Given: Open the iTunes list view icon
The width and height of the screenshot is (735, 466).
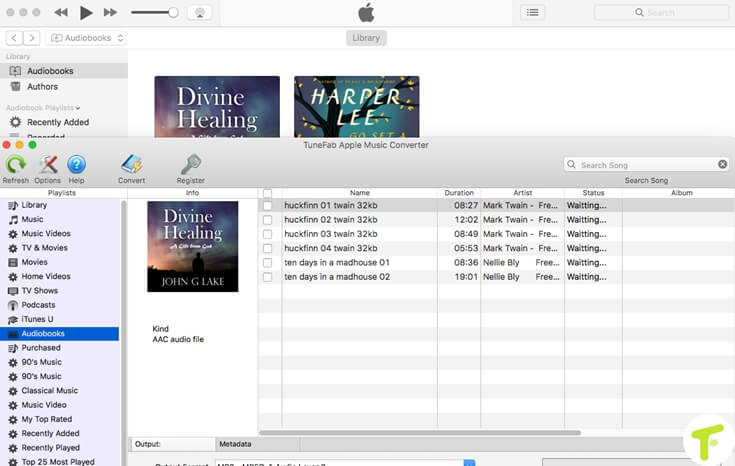Looking at the screenshot, I should pos(533,12).
